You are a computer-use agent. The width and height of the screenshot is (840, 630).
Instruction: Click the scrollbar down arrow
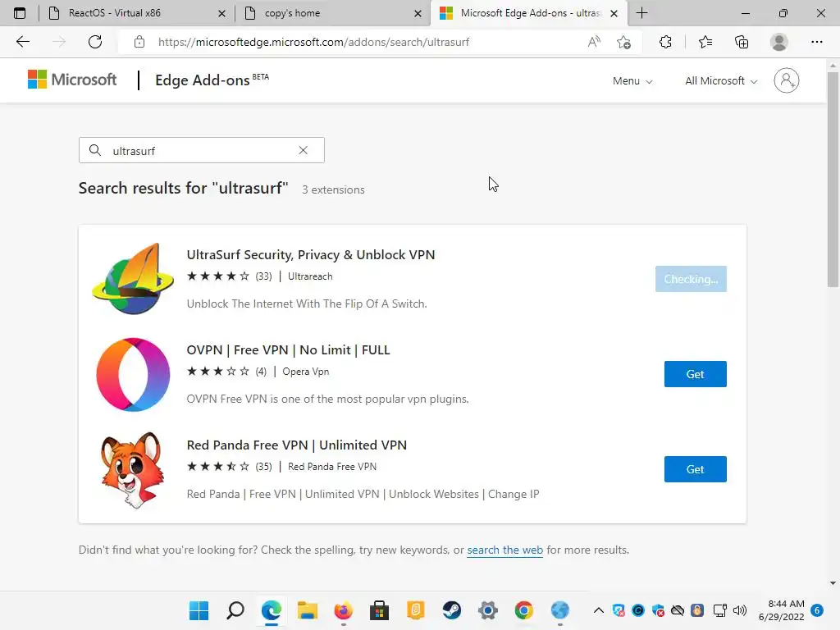pyautogui.click(x=833, y=583)
